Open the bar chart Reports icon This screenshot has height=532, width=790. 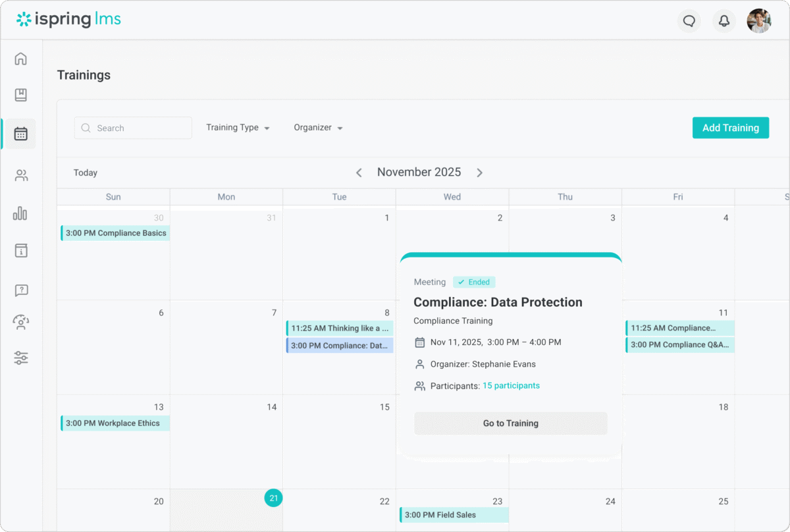[x=21, y=213]
